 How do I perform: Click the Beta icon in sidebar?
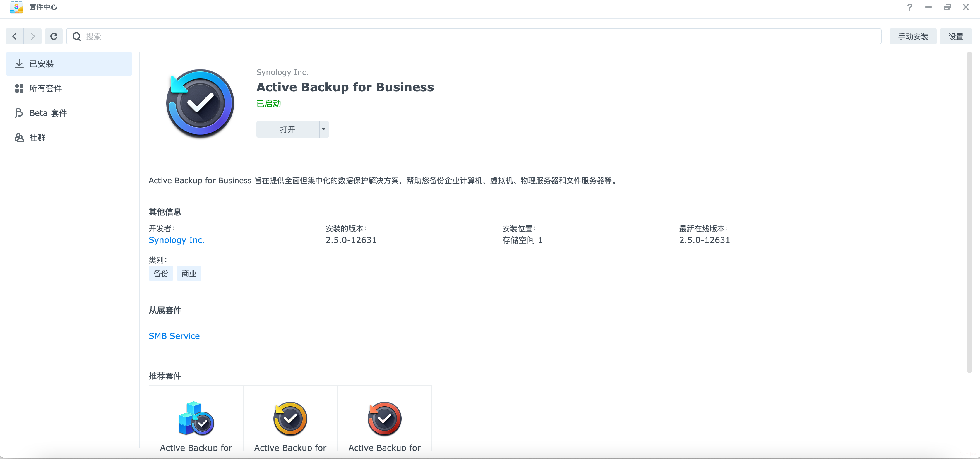click(19, 113)
